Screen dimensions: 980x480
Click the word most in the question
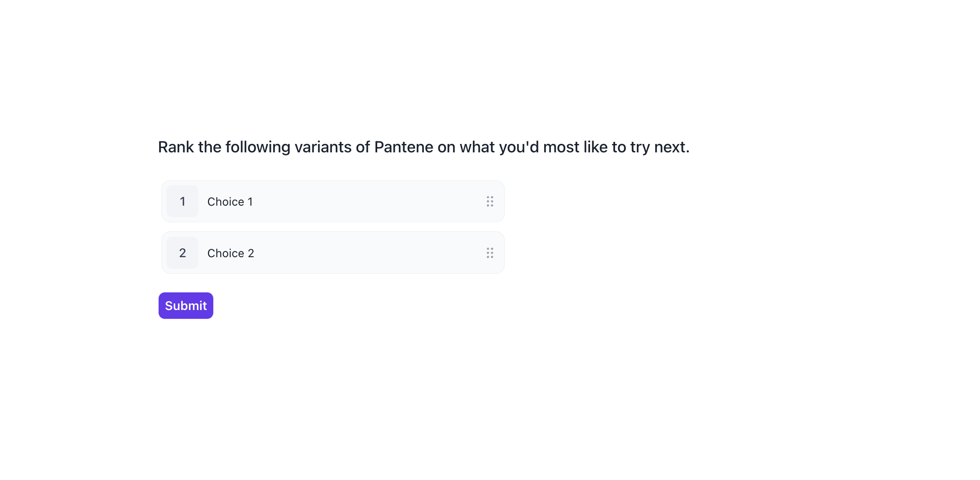coord(561,147)
